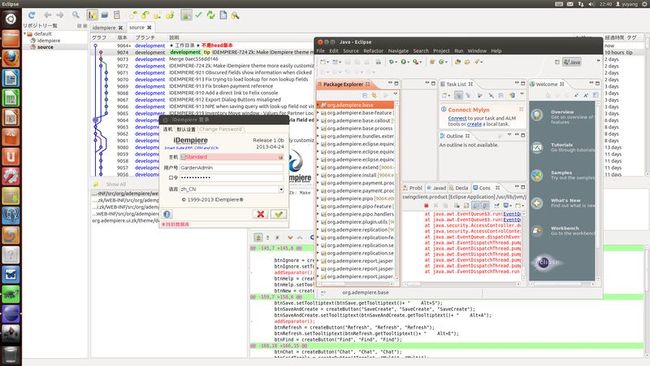Open the Task List view menu arrow
Screen dimensions: 650x366
[x=521, y=95]
